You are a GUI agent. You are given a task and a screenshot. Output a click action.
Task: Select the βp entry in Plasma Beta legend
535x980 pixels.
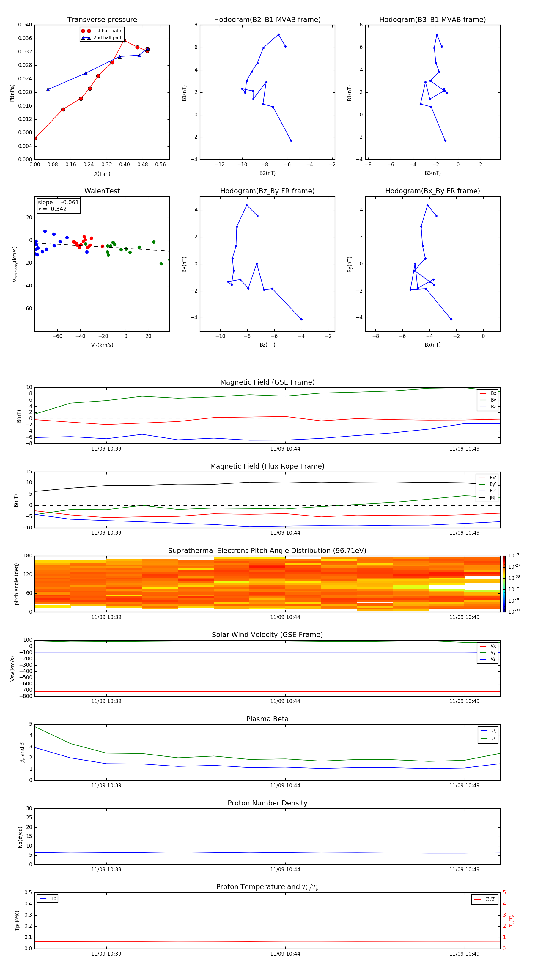(488, 731)
